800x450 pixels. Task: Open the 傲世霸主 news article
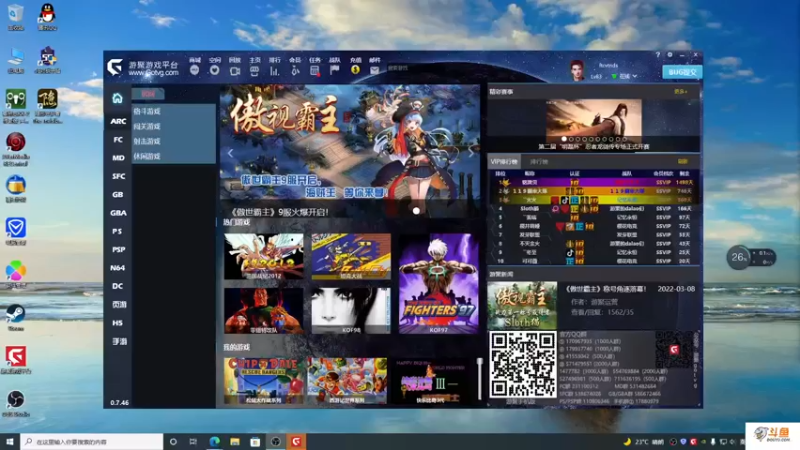click(x=592, y=305)
